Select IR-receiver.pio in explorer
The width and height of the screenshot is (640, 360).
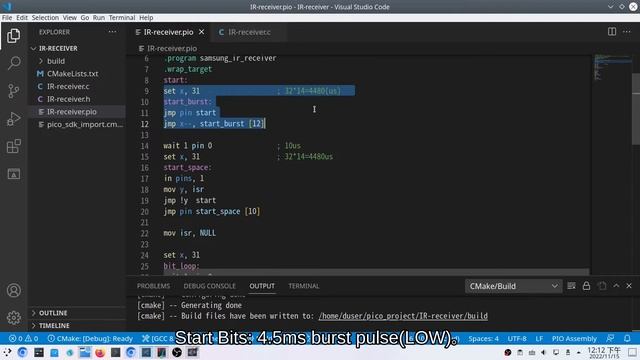(77, 111)
